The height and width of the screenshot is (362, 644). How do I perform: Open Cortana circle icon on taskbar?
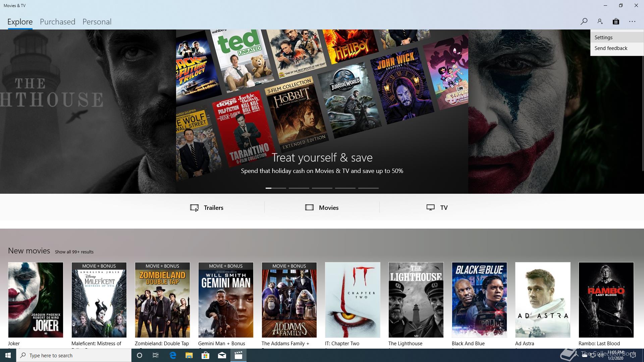pos(140,355)
